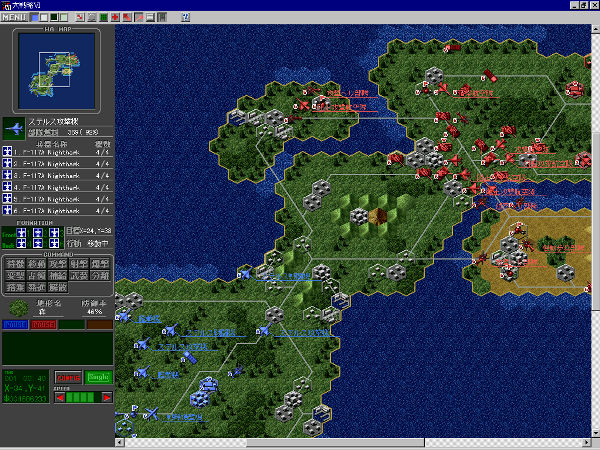Click the small red arrow toolbar icon

pos(126,18)
